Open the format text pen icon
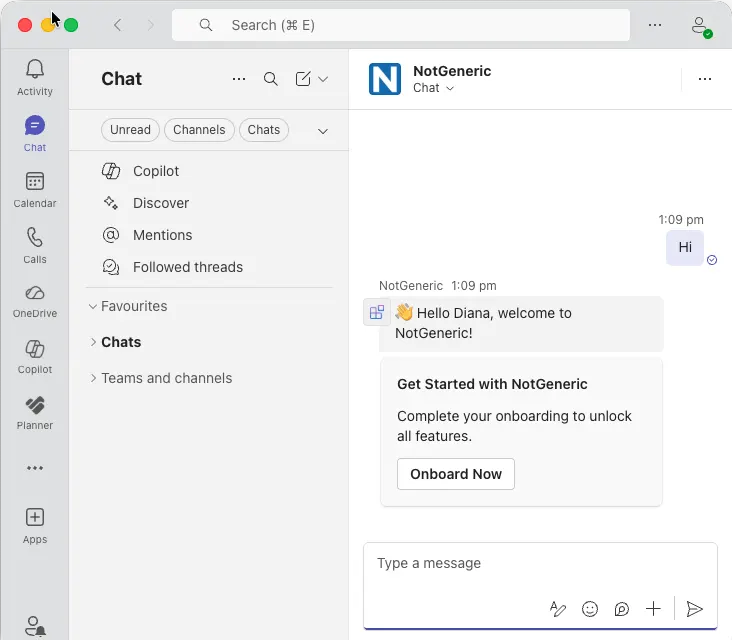Viewport: 732px width, 640px height. pyautogui.click(x=558, y=609)
